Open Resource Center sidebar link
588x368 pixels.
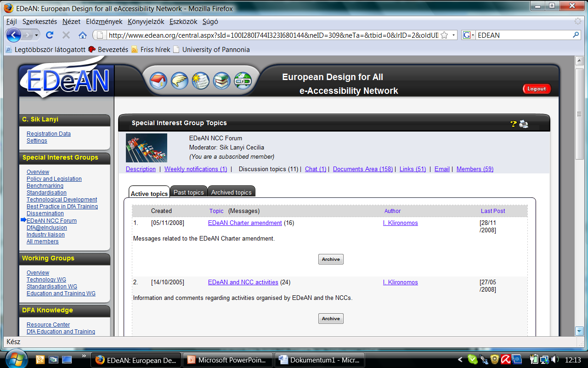(48, 325)
